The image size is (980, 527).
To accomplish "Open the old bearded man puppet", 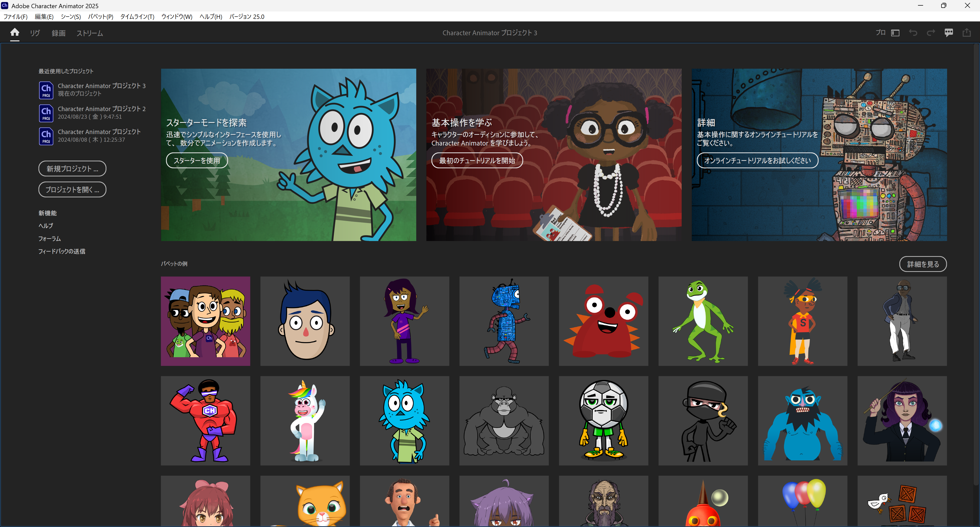I will tap(604, 501).
